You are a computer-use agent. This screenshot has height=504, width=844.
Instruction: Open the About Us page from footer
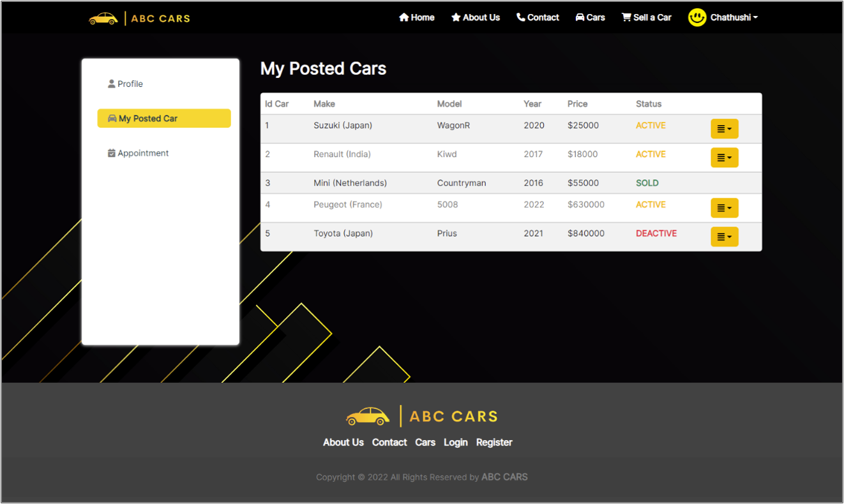tap(343, 442)
